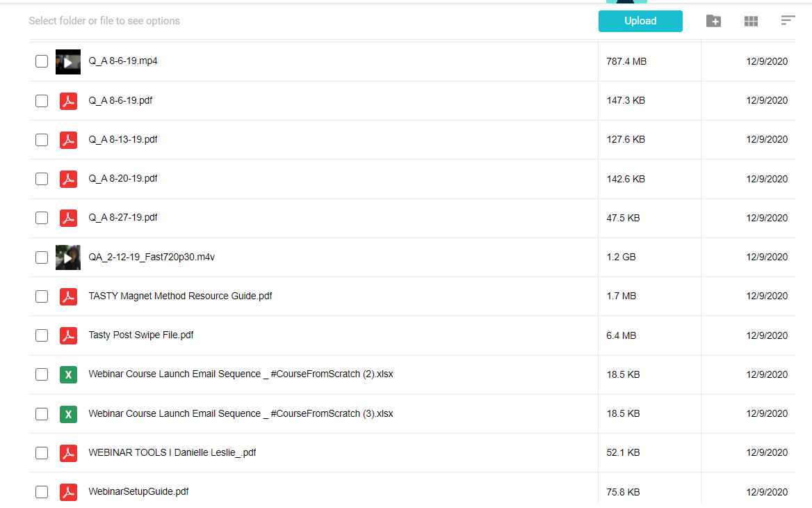Open Webinar Course Launch Email Sequence (2).xlsx name

241,374
